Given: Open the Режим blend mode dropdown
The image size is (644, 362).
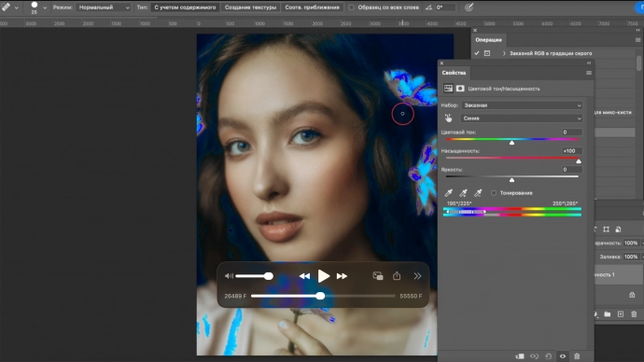Looking at the screenshot, I should (104, 7).
